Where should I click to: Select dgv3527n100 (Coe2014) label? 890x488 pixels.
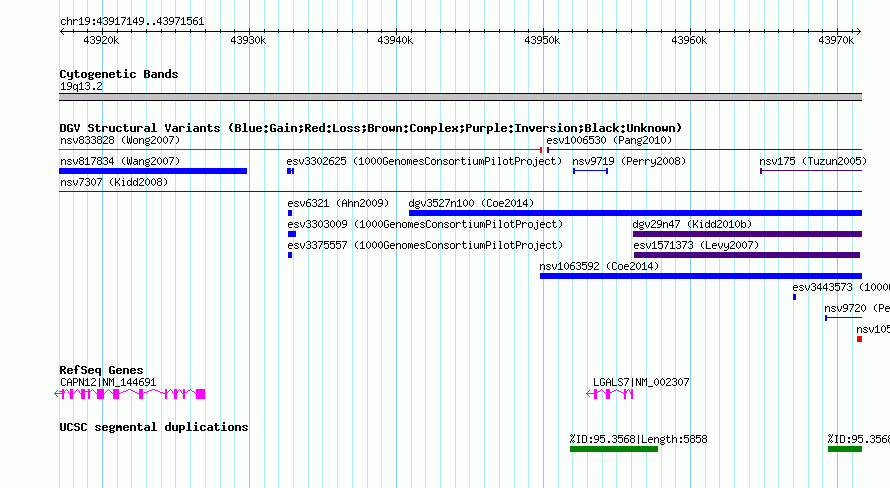click(x=471, y=203)
